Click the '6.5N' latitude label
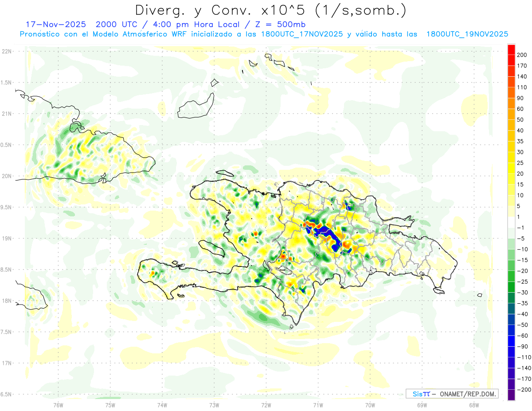This screenshot has width=532, height=411. [x=6, y=394]
